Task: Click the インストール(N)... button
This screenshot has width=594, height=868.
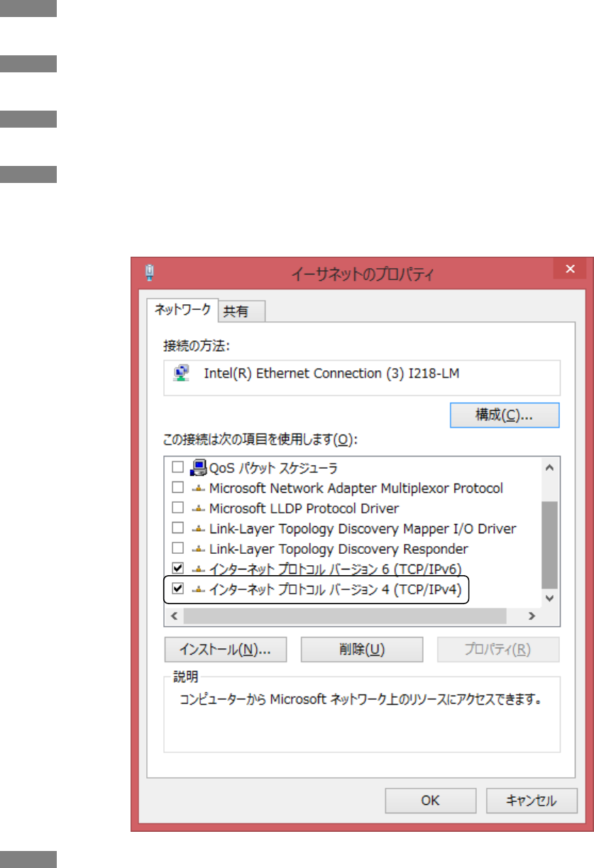Action: (x=226, y=650)
